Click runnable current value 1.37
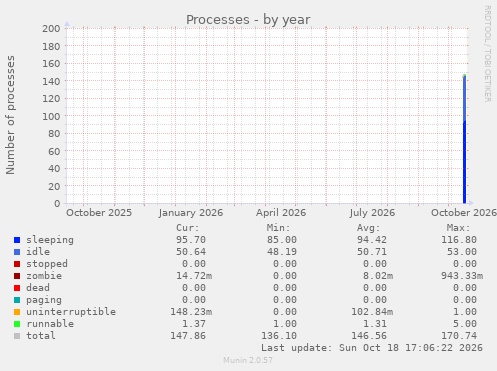Image resolution: width=497 pixels, height=371 pixels. tap(194, 324)
